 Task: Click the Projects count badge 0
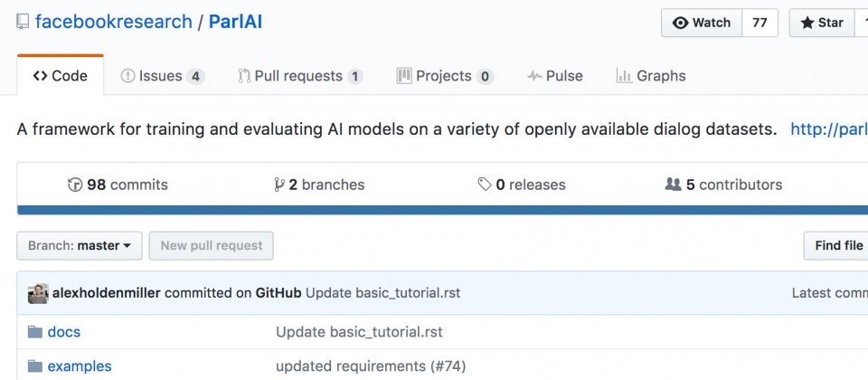[x=485, y=76]
